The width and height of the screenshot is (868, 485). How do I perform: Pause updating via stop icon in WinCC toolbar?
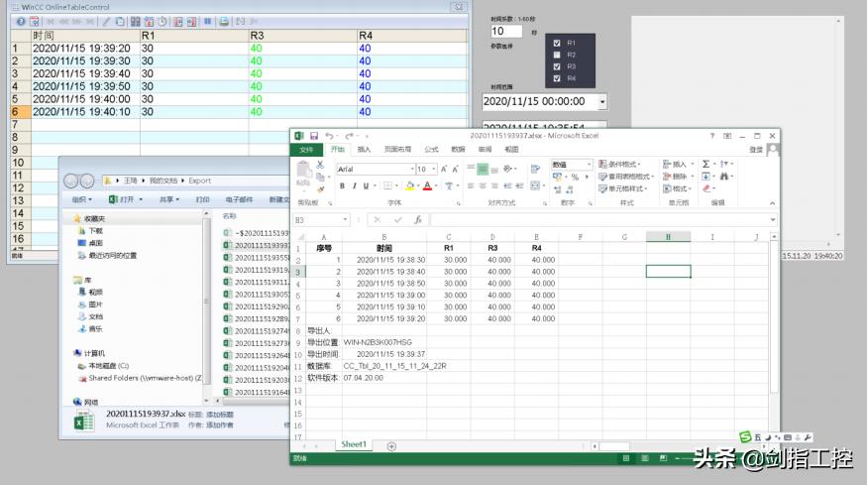208,22
